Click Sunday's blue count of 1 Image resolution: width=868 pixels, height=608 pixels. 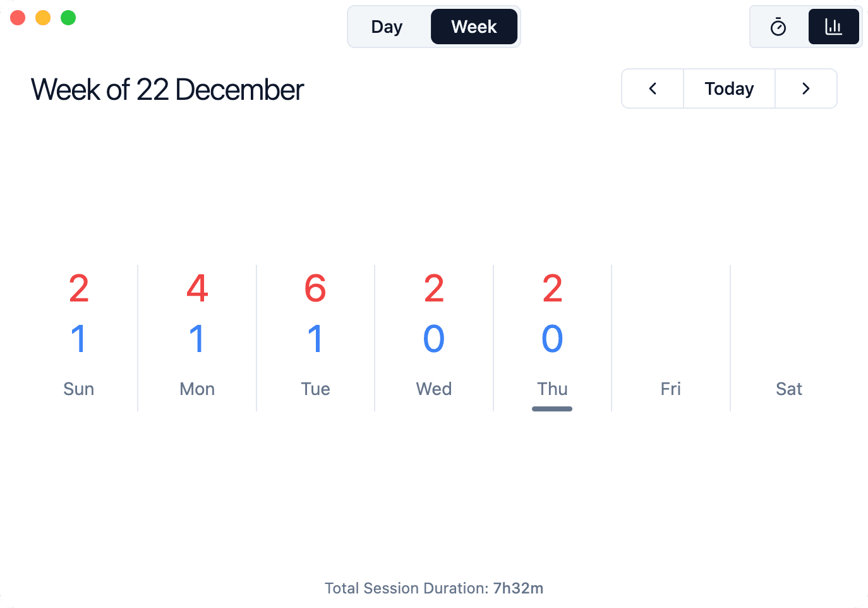coord(79,339)
